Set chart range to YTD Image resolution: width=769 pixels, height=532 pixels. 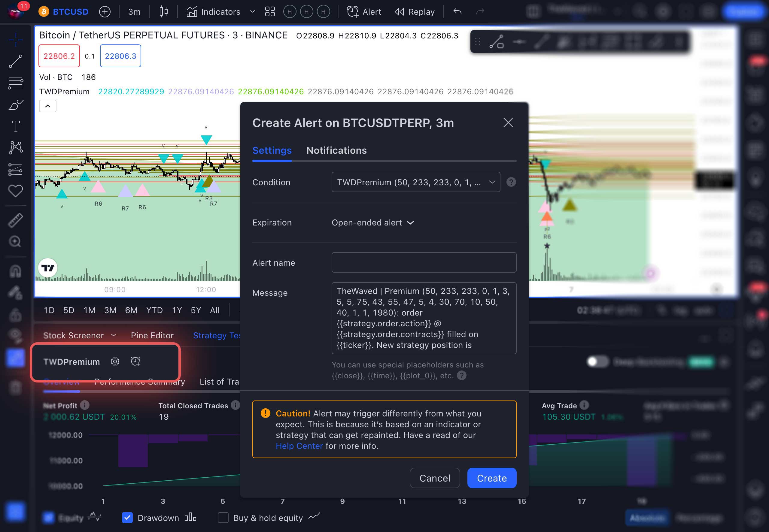(154, 310)
